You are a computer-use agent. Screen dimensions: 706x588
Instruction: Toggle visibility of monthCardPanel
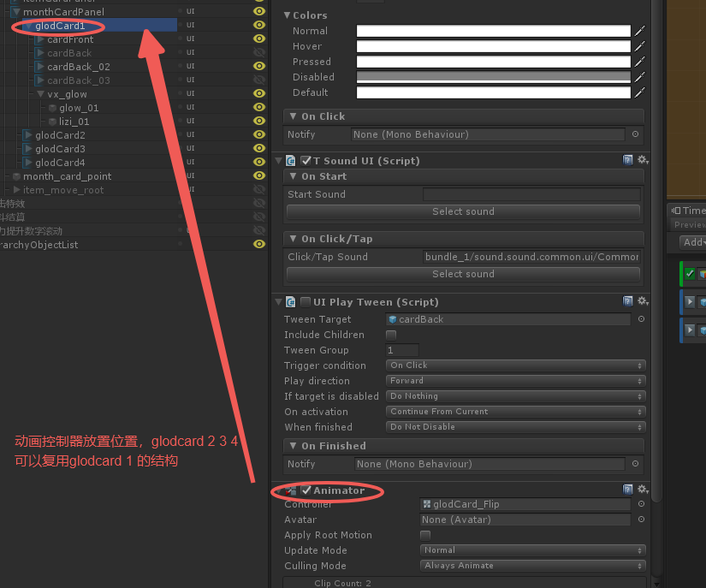(259, 11)
